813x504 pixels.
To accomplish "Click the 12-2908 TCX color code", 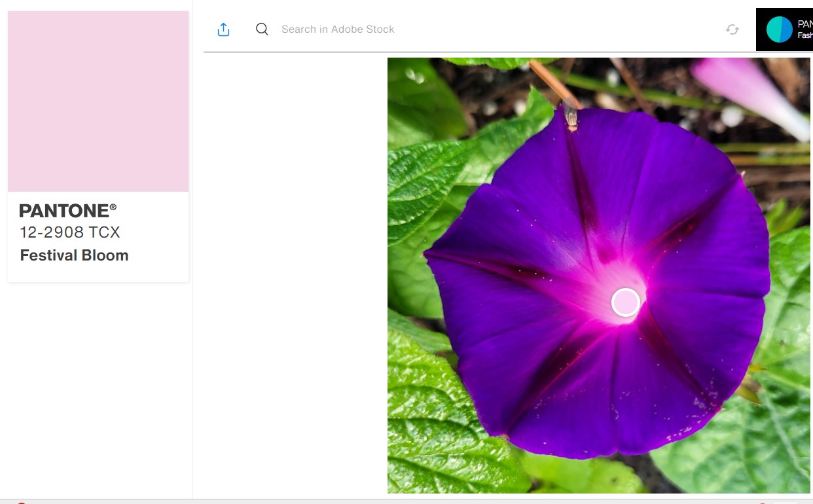I will [70, 232].
